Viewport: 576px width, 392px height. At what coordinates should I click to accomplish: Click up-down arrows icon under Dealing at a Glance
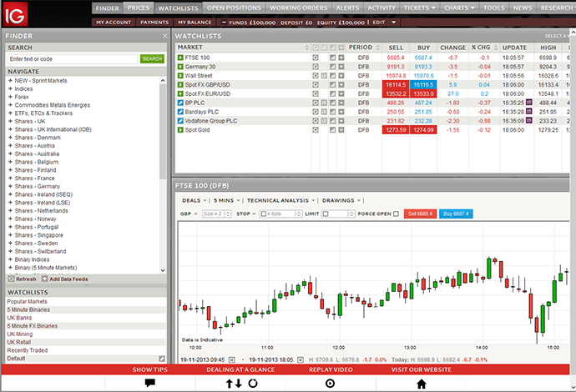coord(234,384)
